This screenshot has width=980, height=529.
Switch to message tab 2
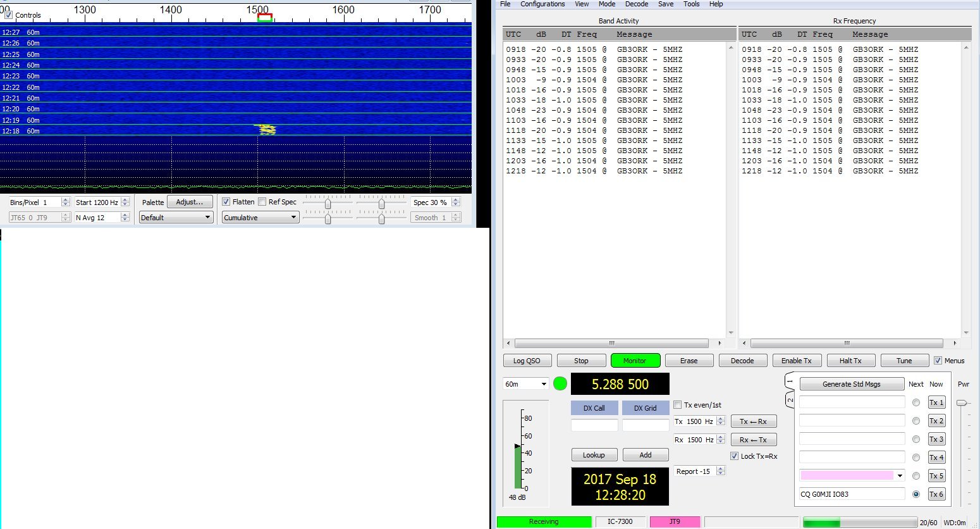pos(790,400)
